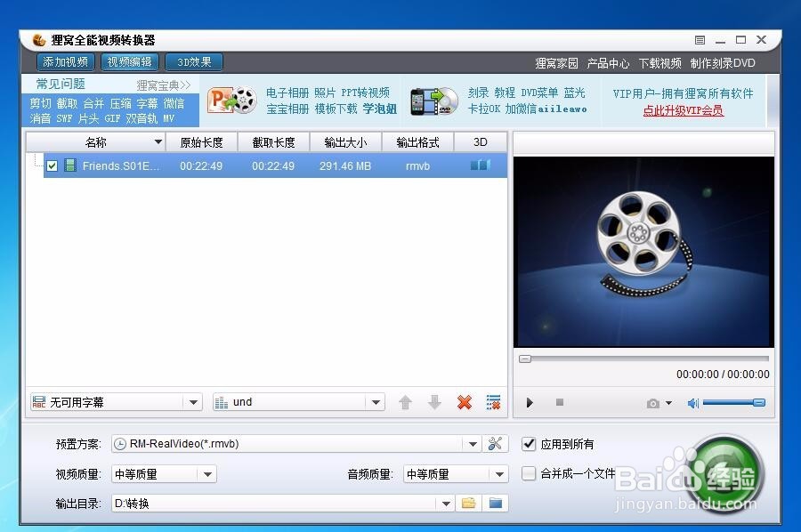Image resolution: width=801 pixels, height=532 pixels.
Task: Clear the whole video list
Action: tap(493, 402)
